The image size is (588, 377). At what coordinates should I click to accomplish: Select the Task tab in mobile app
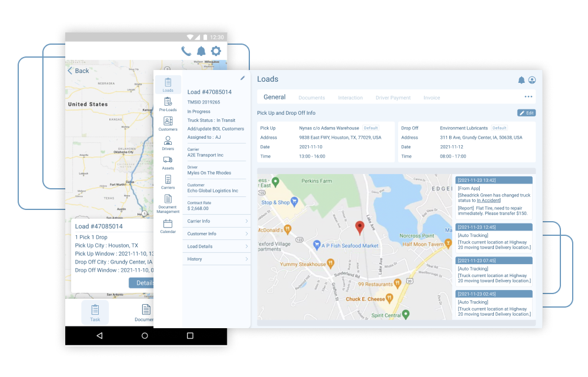(95, 313)
